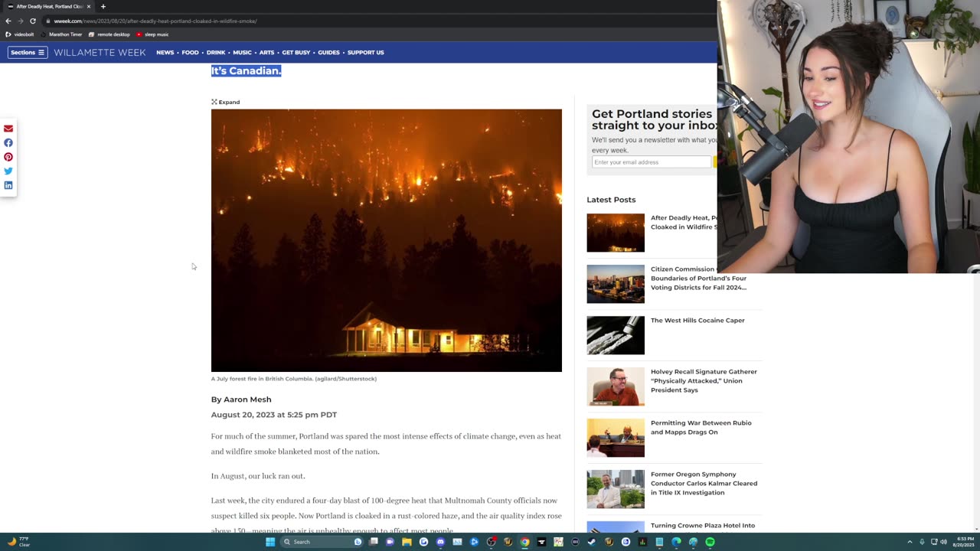This screenshot has width=980, height=551.
Task: Select the After Deadly Heat tab
Action: pos(47,6)
